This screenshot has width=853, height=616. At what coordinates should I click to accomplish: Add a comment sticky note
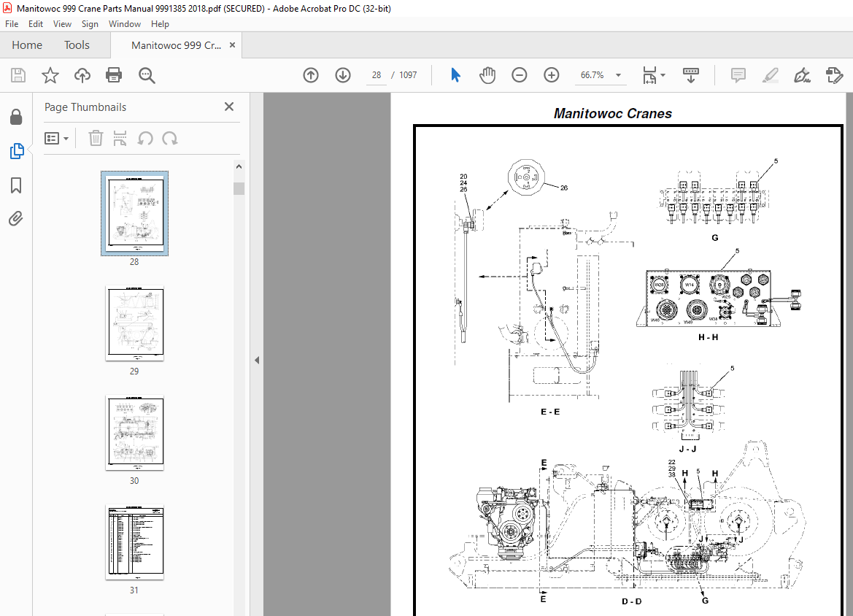click(738, 75)
